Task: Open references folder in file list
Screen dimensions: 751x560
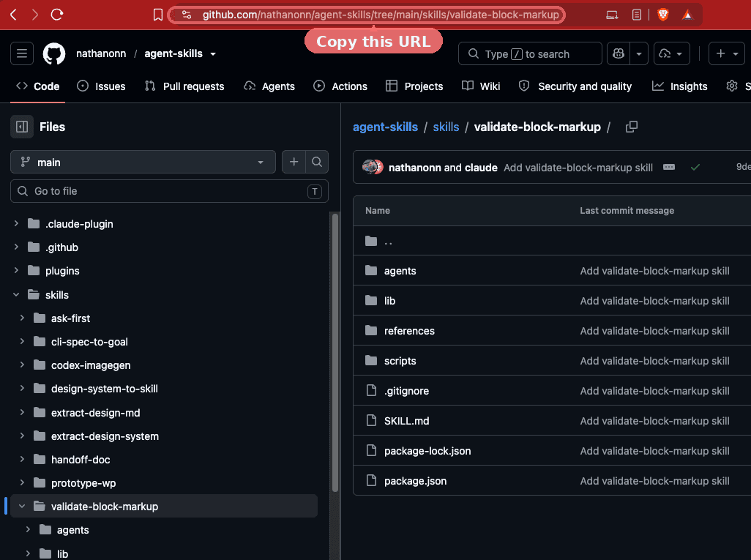Action: [x=409, y=331]
